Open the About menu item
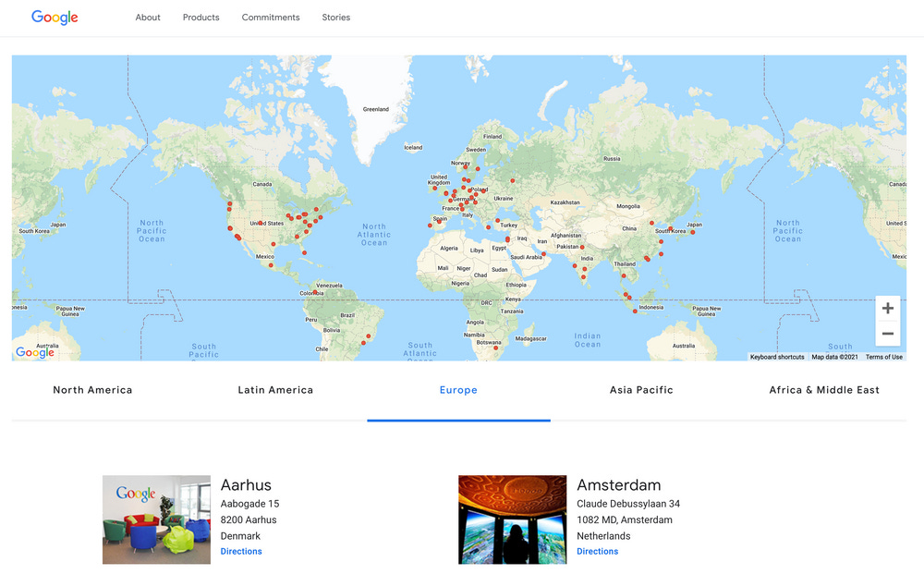 (x=148, y=18)
